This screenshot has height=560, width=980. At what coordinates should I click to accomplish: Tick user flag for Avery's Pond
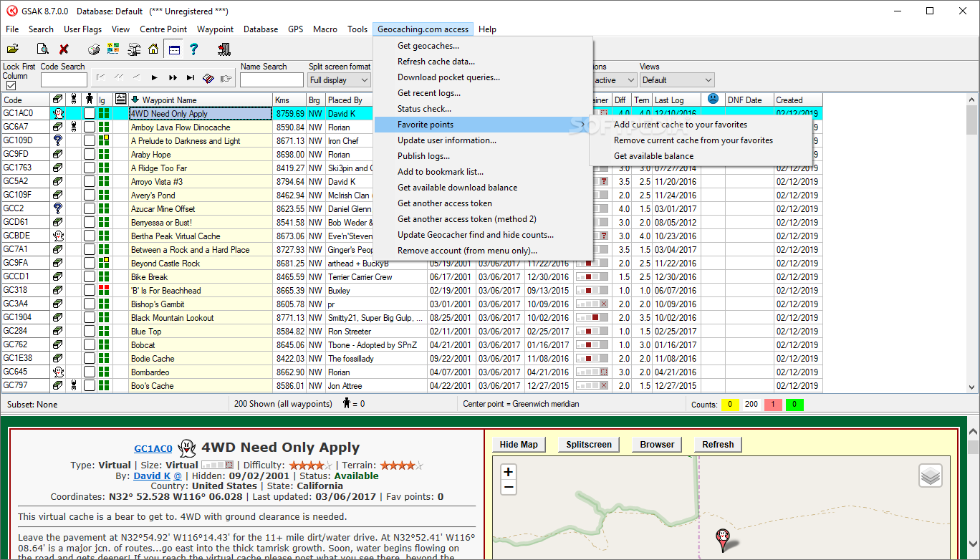point(90,195)
